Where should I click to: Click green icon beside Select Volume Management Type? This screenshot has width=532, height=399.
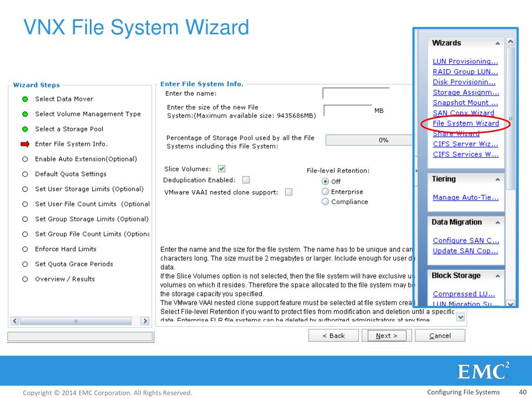point(25,114)
